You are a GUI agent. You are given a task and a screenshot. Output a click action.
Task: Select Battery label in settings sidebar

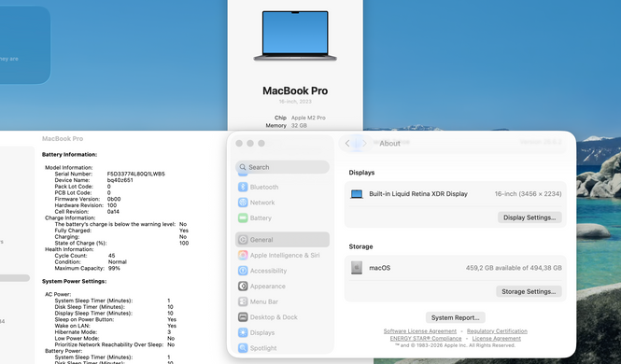(261, 218)
